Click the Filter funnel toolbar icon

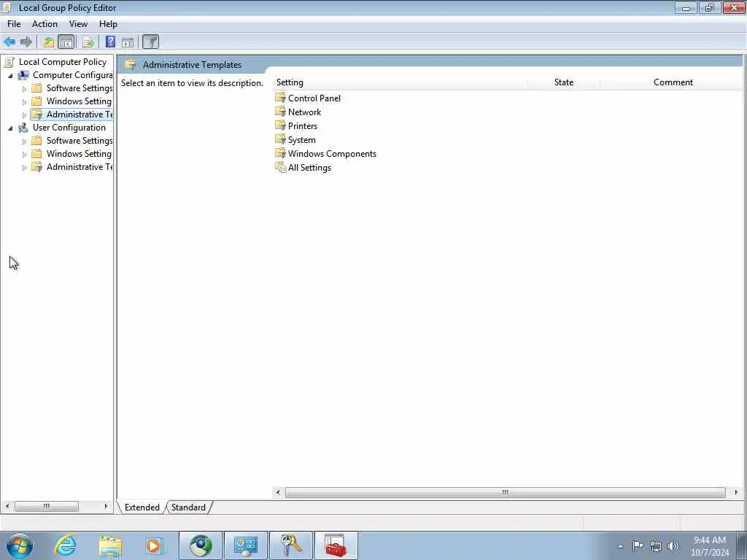pos(150,42)
